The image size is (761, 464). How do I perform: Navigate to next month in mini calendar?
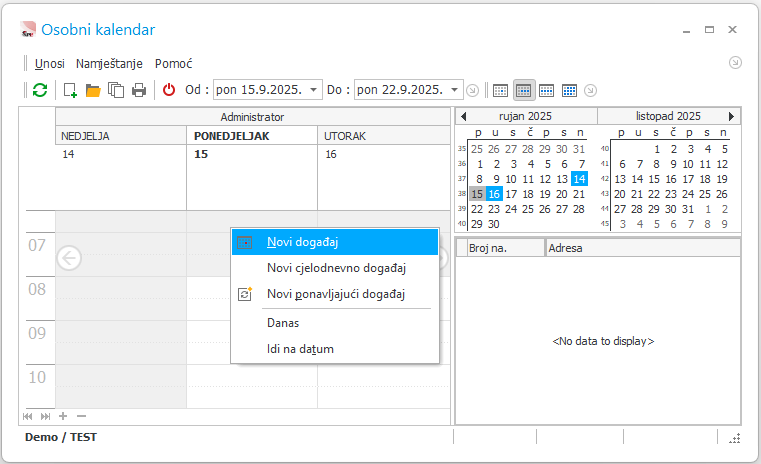click(x=731, y=116)
